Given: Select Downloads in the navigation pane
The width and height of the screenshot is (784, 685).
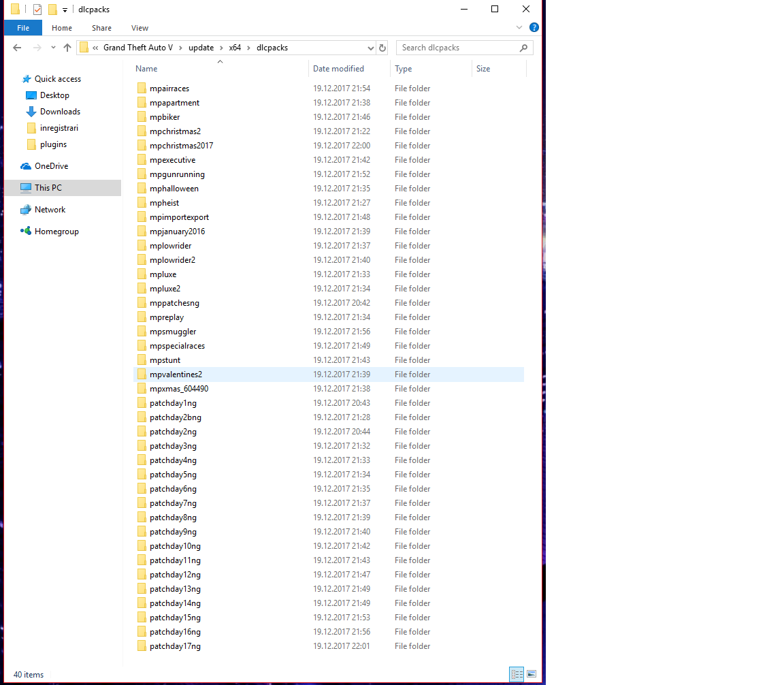Looking at the screenshot, I should [60, 112].
